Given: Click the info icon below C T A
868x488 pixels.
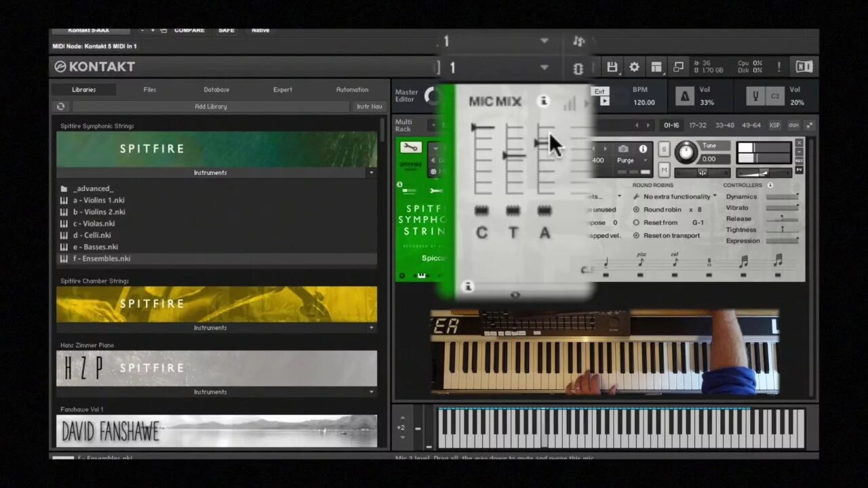Looking at the screenshot, I should pyautogui.click(x=468, y=287).
